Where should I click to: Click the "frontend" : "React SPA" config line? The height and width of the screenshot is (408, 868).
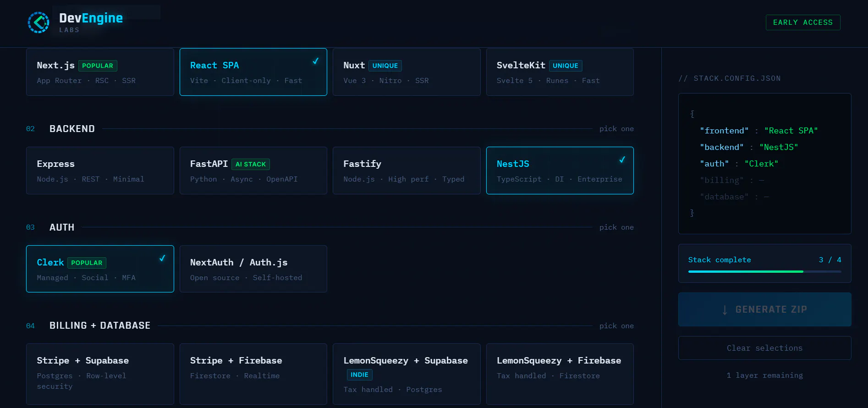[x=759, y=131]
